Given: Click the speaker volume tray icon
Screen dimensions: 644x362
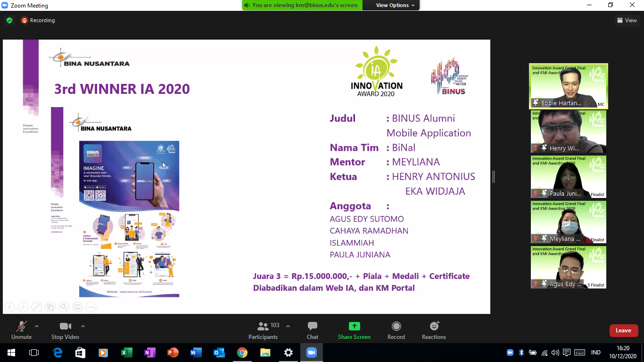Looking at the screenshot, I should tap(555, 353).
